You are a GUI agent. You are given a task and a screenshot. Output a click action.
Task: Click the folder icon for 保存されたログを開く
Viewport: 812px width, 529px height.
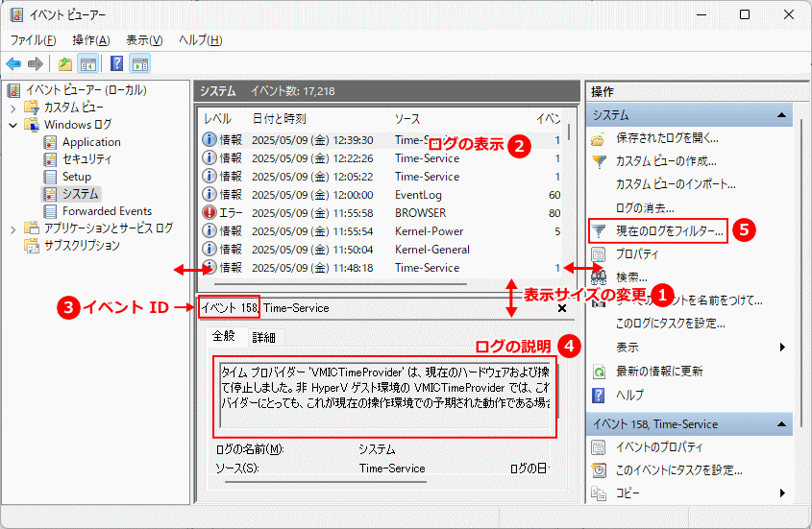599,138
